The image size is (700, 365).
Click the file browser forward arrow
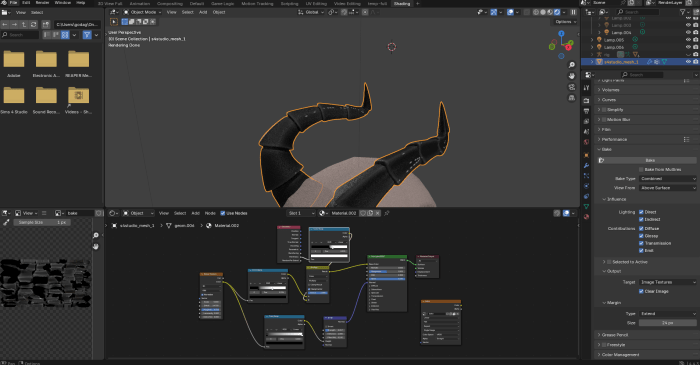click(x=15, y=24)
